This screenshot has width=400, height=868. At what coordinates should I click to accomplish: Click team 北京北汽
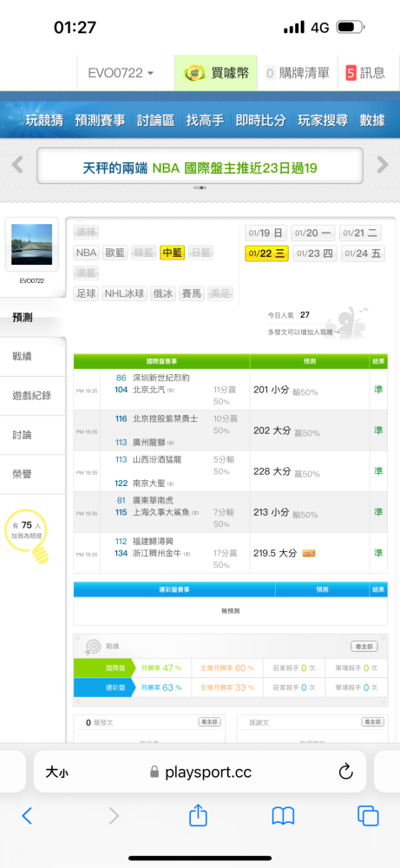[150, 390]
